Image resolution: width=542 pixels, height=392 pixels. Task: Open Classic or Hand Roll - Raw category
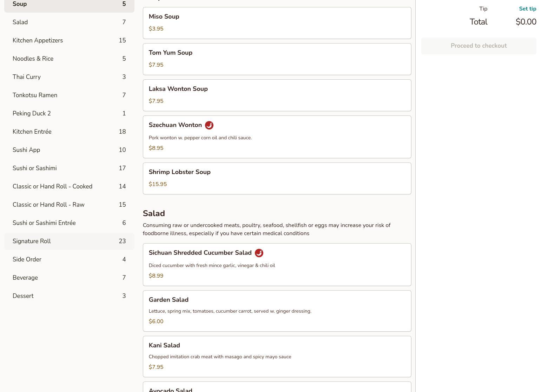tap(69, 205)
